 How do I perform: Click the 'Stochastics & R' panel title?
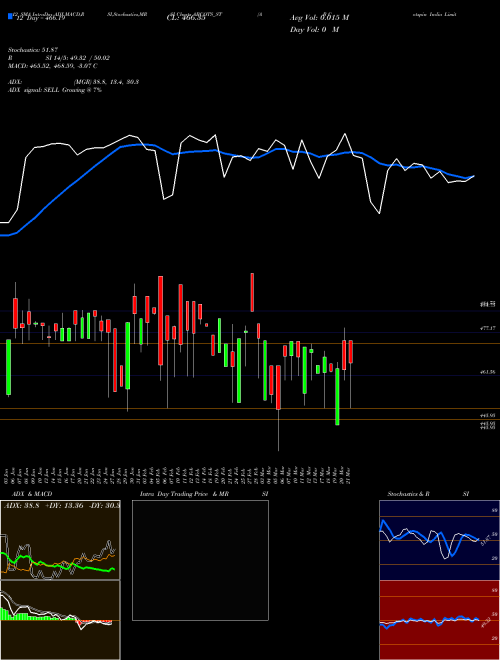click(x=408, y=494)
